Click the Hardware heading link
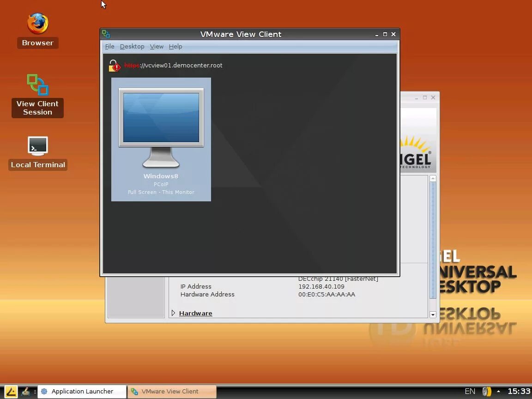 point(196,313)
